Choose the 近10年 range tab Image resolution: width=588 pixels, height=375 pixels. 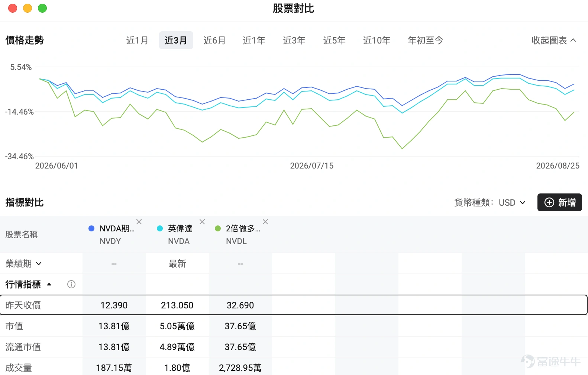click(x=377, y=40)
